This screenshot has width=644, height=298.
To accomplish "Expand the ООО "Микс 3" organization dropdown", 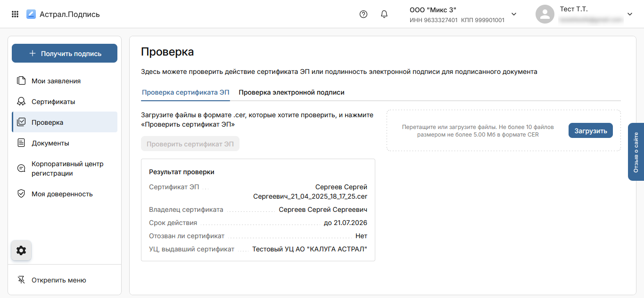I will point(514,14).
